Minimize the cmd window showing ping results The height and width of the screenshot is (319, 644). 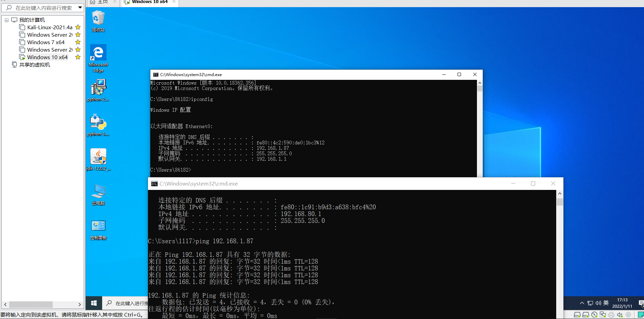point(513,183)
